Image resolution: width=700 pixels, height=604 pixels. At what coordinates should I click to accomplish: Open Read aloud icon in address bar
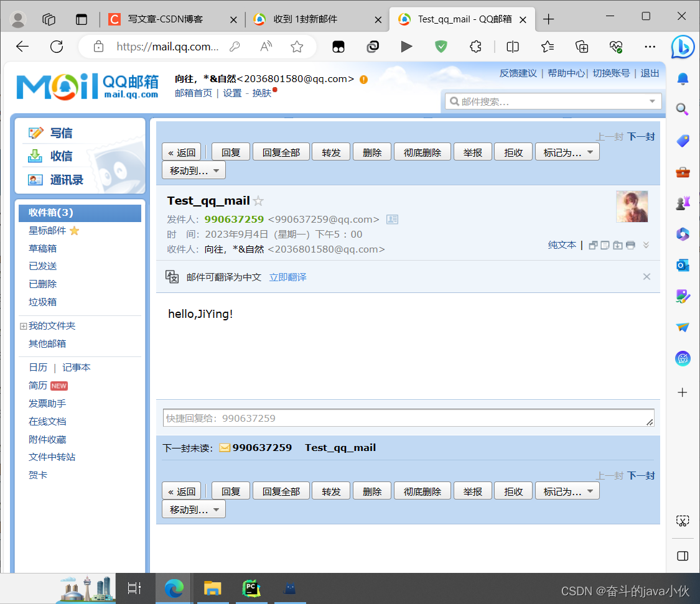tap(266, 47)
